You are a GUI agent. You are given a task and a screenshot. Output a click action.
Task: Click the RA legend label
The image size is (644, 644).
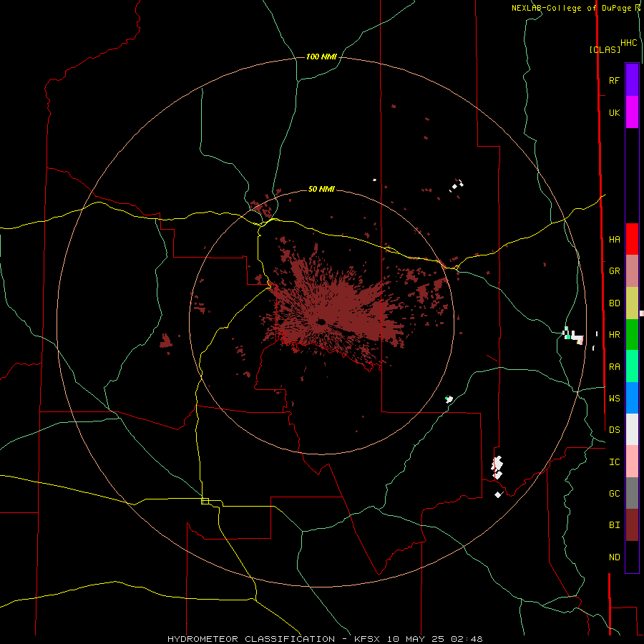(x=614, y=367)
